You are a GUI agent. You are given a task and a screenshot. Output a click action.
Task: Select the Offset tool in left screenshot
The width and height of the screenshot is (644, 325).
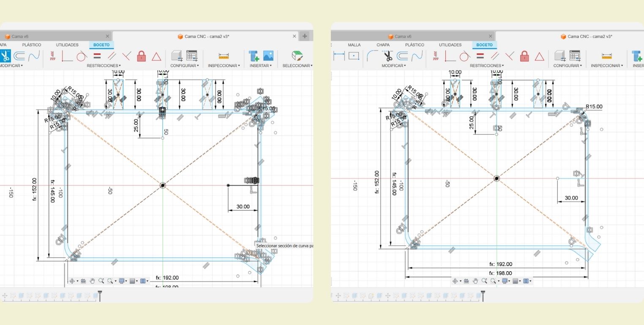19,56
